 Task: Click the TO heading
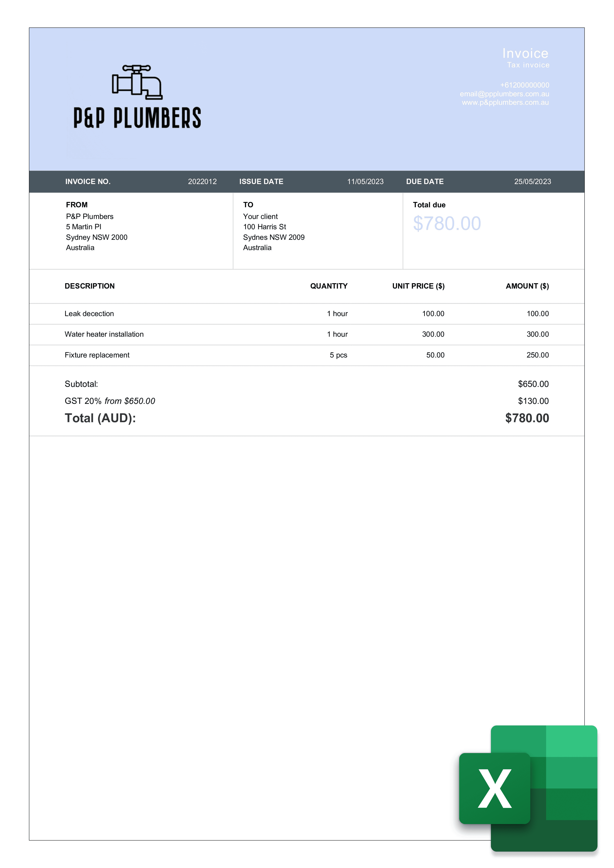pyautogui.click(x=248, y=205)
